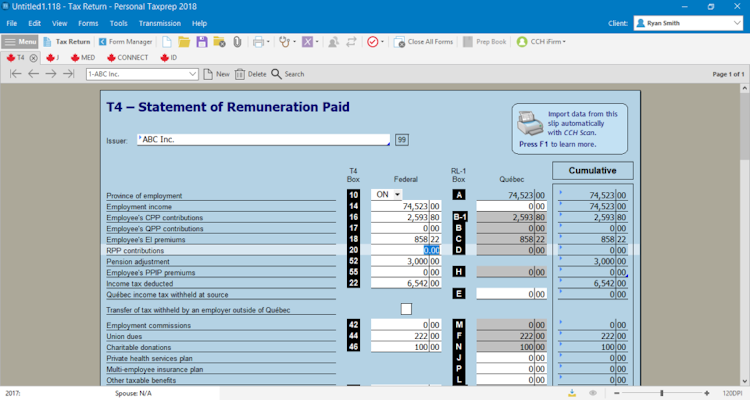Go to previous slip arrow
This screenshot has width=750, height=400.
point(33,74)
